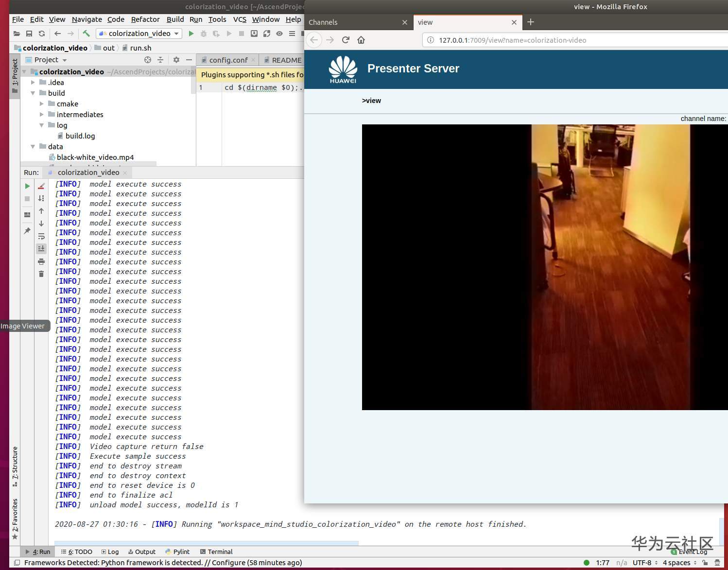The width and height of the screenshot is (728, 570).
Task: Click the Clear/erase icon in the Run panel
Action: [x=41, y=186]
